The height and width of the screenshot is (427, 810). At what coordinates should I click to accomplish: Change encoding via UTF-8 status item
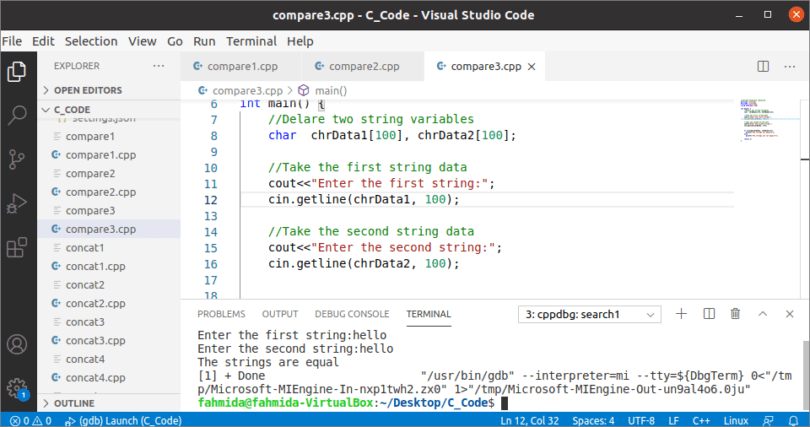(x=641, y=421)
